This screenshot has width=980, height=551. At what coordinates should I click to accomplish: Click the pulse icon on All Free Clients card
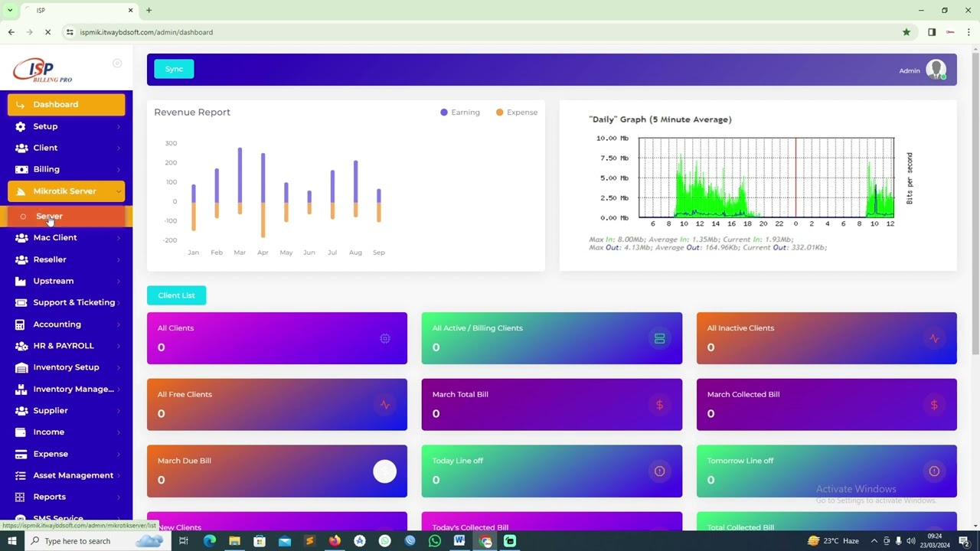click(385, 405)
